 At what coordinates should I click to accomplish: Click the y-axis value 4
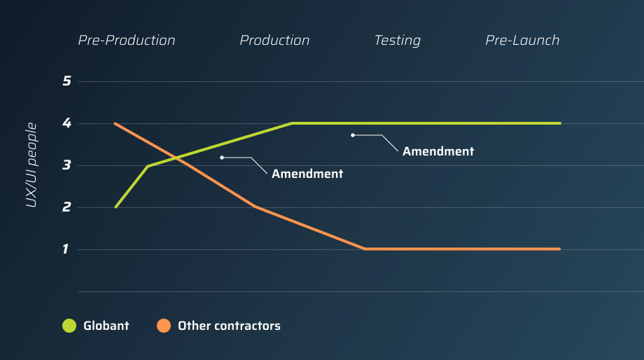(x=67, y=124)
